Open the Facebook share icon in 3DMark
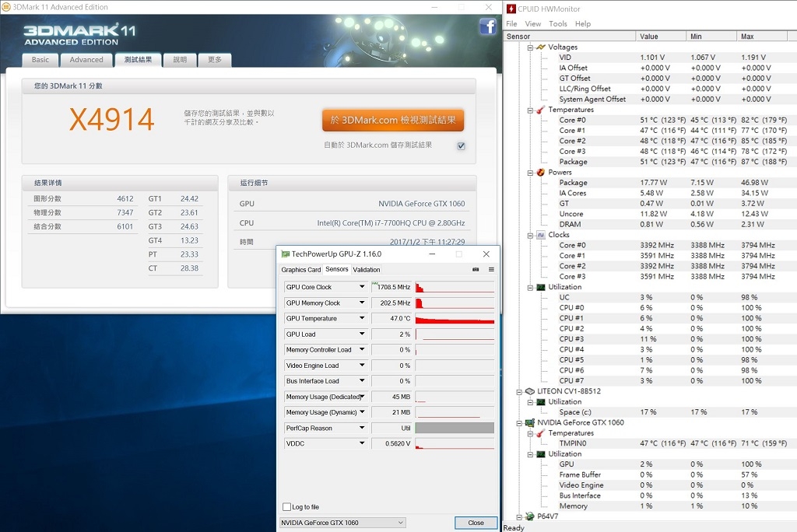Screen dimensions: 797x532 point(487,26)
